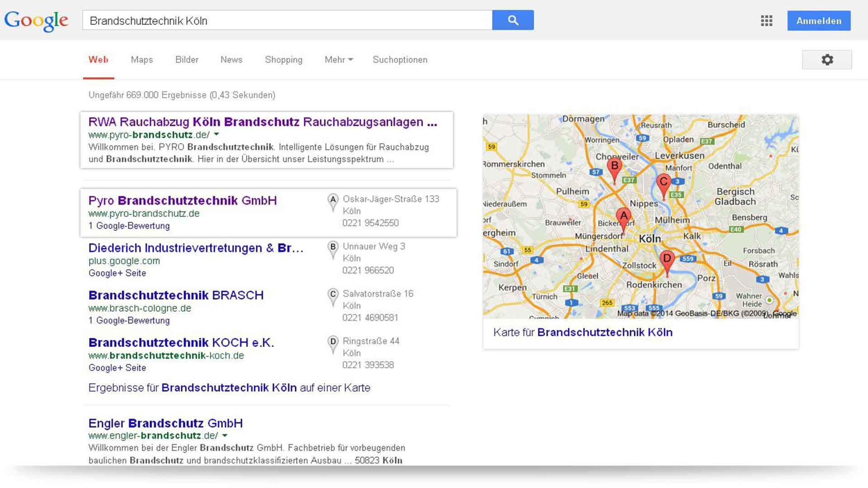The image size is (868, 488).
Task: Expand dropdown arrow beside www.engler-brandschutz.de/
Action: click(x=225, y=436)
